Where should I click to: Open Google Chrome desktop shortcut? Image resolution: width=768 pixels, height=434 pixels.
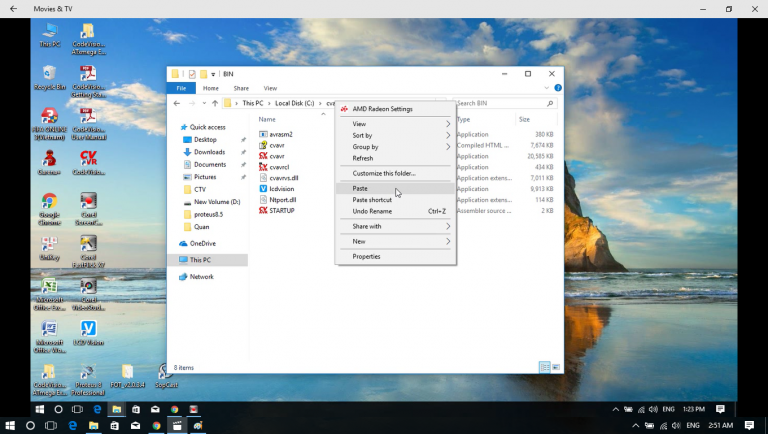coord(49,202)
